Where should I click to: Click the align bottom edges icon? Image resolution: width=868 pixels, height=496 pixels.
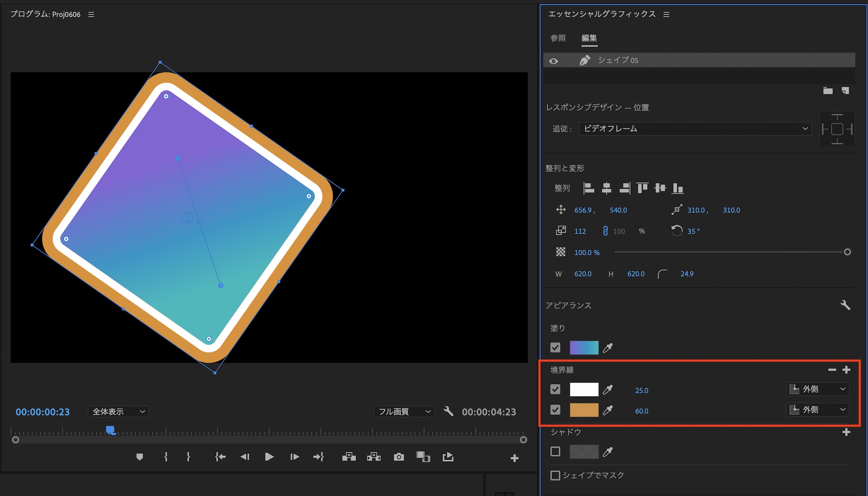click(677, 188)
